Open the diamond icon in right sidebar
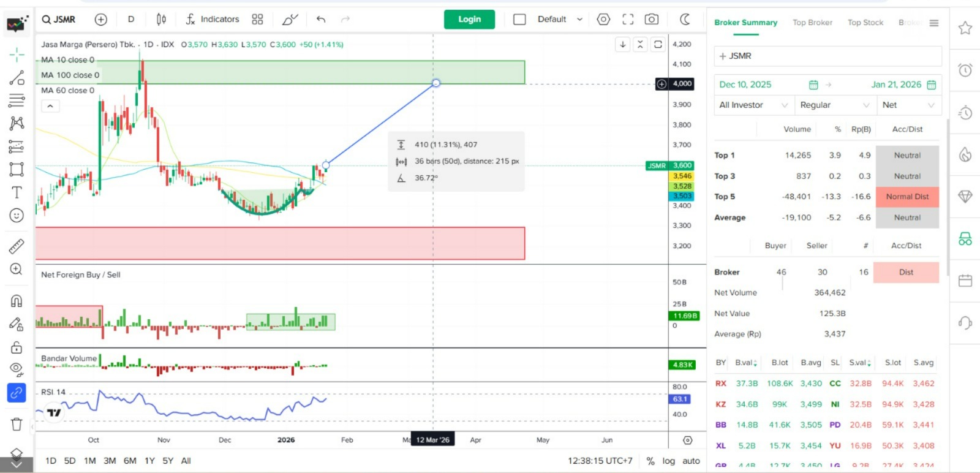 (965, 197)
